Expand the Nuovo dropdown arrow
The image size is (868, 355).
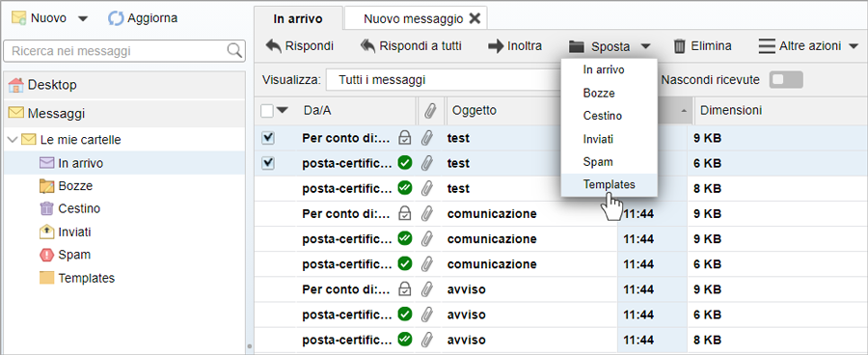83,19
